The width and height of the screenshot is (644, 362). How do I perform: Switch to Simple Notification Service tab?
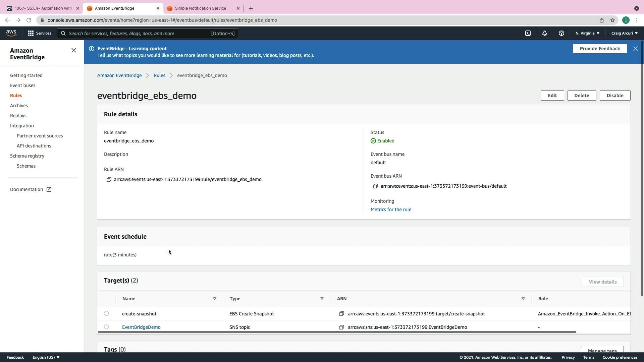point(200,8)
